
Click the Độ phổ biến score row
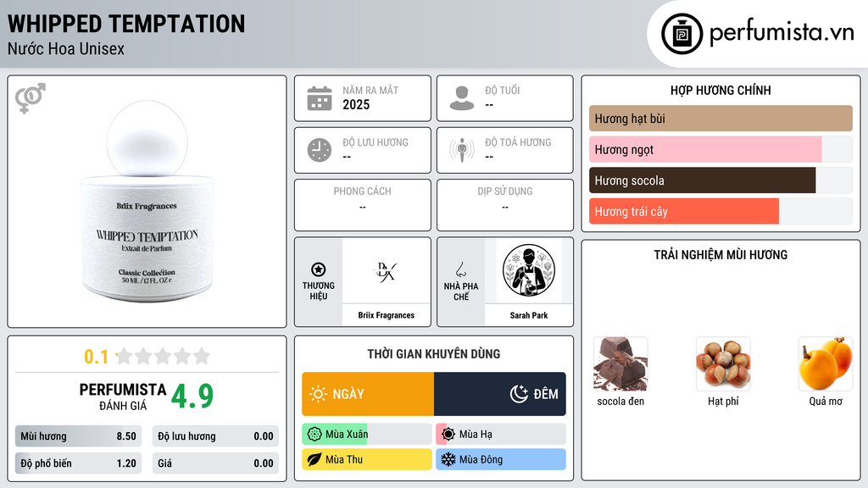79,463
